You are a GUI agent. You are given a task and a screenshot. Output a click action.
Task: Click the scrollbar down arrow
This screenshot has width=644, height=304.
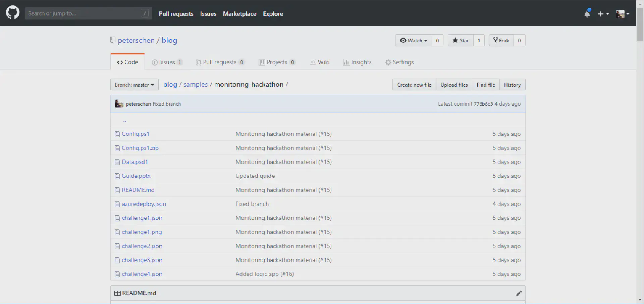pos(640,300)
